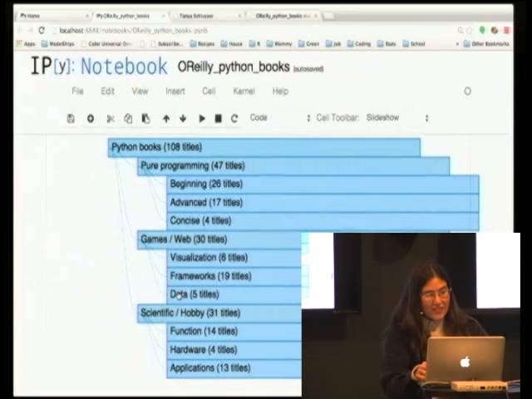Open the File menu
The width and height of the screenshot is (532, 399).
pos(77,91)
